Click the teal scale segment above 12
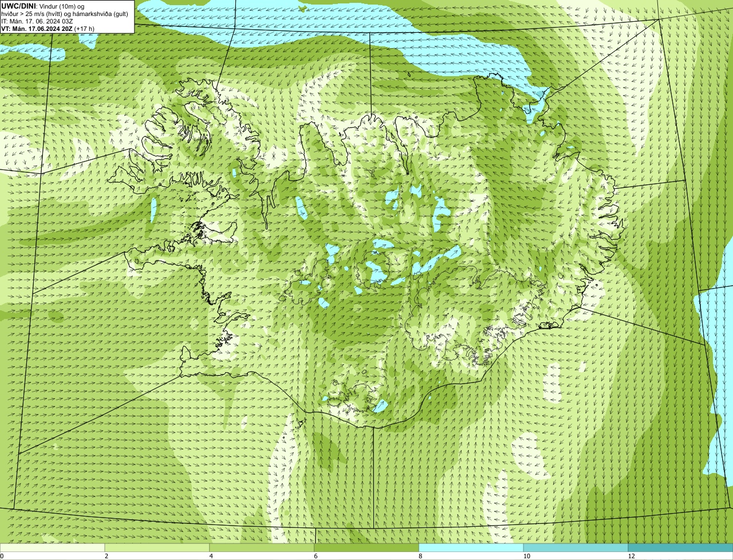733x560 pixels. point(680,548)
